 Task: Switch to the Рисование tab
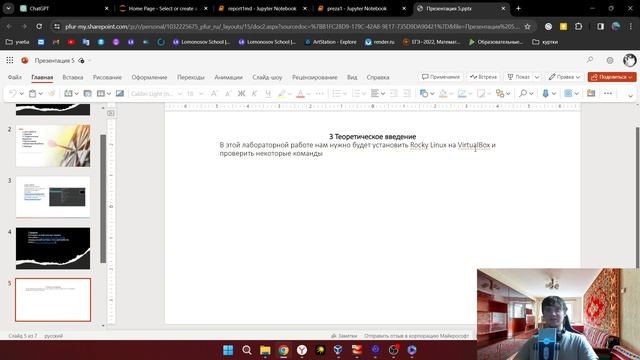[107, 77]
